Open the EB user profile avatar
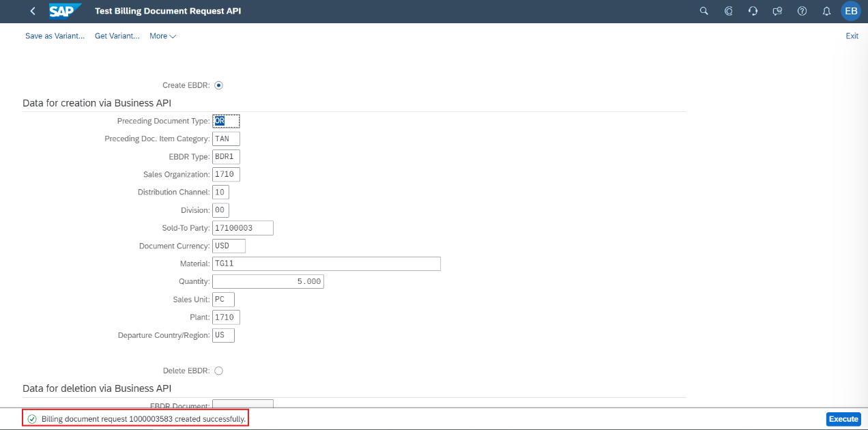 pyautogui.click(x=851, y=12)
